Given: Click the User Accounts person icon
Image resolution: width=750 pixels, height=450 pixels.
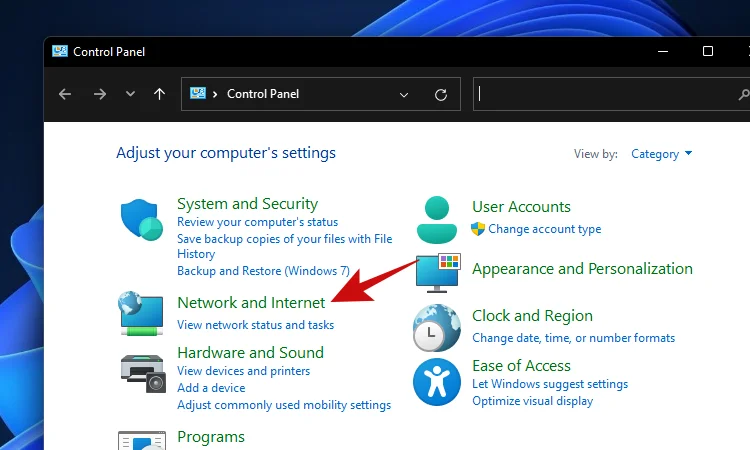Looking at the screenshot, I should tap(437, 220).
